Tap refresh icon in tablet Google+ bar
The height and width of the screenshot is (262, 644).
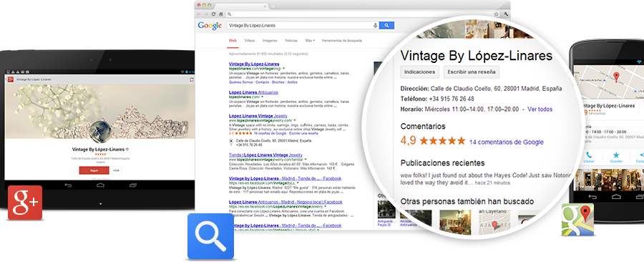click(x=191, y=79)
